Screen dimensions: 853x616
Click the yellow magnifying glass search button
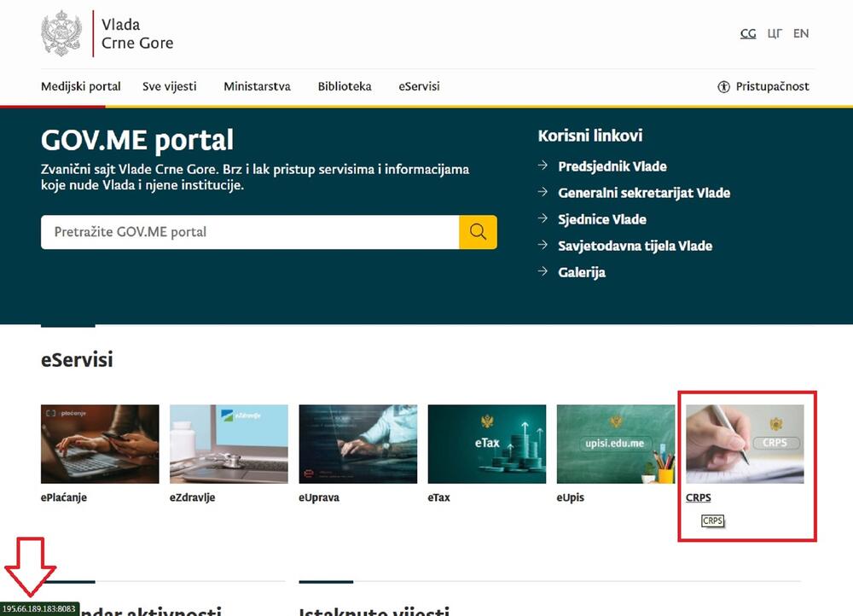click(x=478, y=232)
